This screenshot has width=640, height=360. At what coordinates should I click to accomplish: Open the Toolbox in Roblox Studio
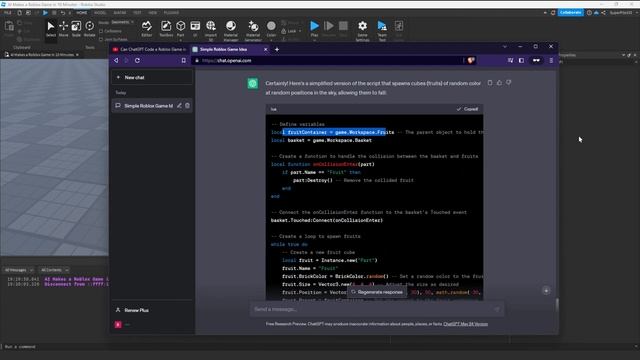(x=166, y=29)
